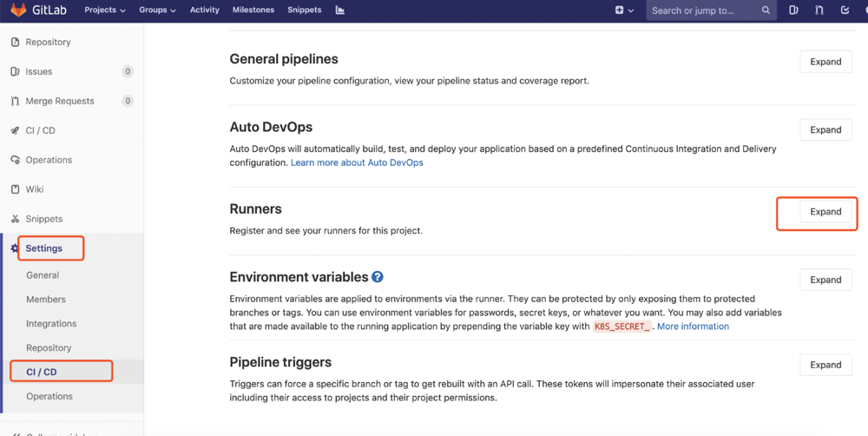868x436 pixels.
Task: Click the Environment variables help icon
Action: coord(378,277)
